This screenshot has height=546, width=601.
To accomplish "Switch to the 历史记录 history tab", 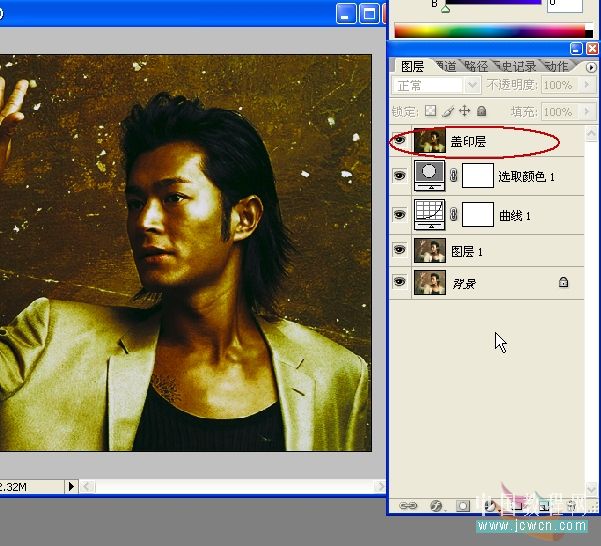I will (x=515, y=67).
